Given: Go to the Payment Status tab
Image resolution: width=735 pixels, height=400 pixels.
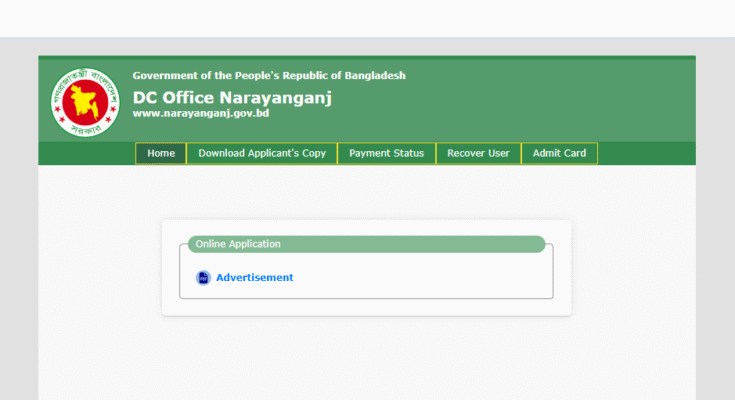Looking at the screenshot, I should click(386, 153).
